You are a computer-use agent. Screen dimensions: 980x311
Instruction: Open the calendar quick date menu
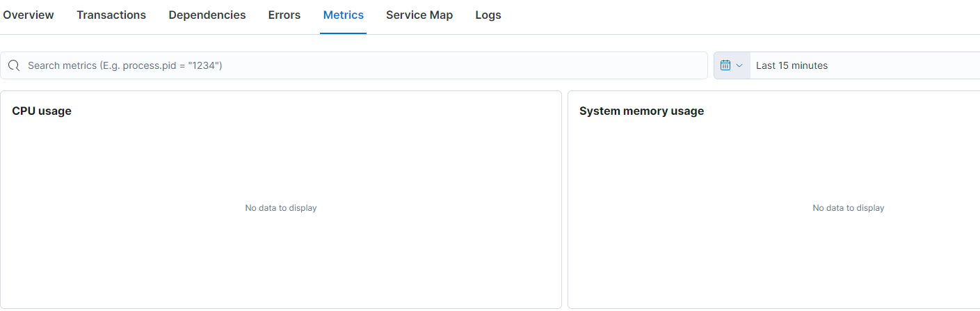[732, 65]
